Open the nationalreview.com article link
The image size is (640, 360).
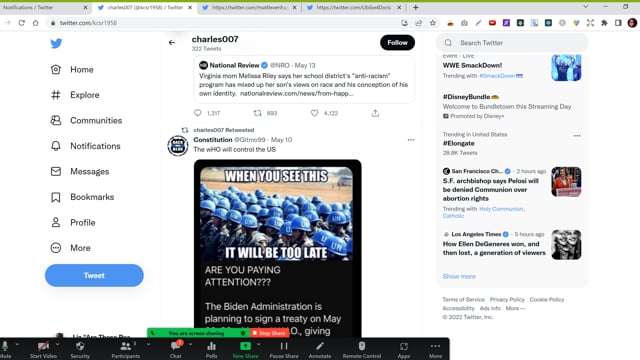pyautogui.click(x=296, y=93)
